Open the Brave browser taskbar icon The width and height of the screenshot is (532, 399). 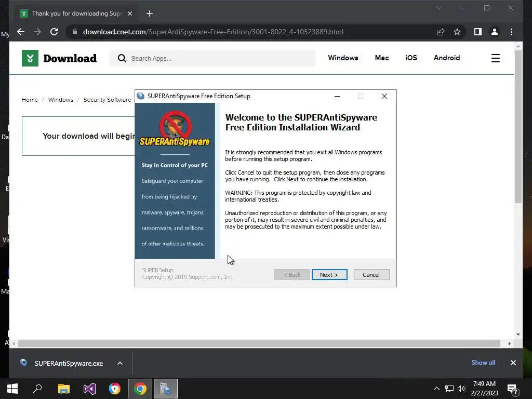click(x=115, y=389)
